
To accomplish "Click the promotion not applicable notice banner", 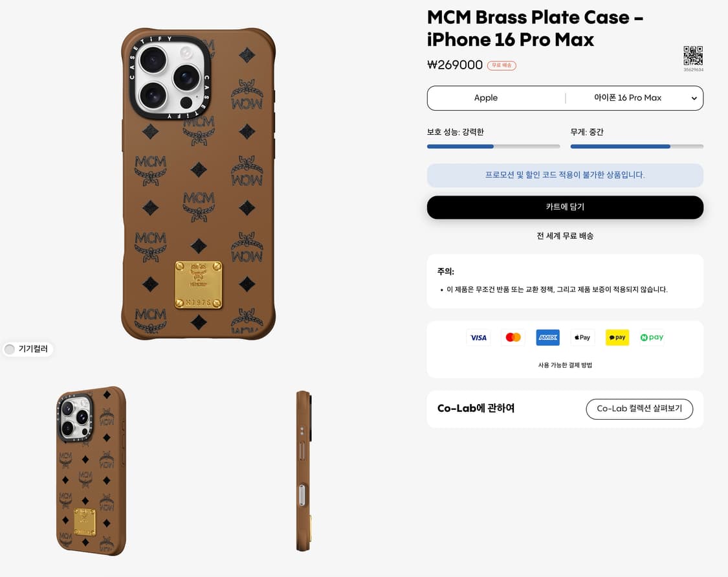I will (x=565, y=175).
